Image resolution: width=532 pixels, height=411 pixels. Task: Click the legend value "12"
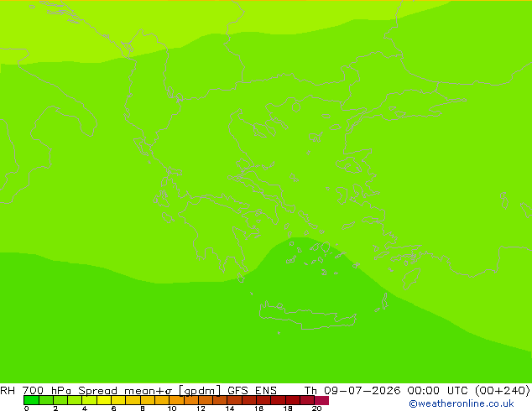coord(201,408)
